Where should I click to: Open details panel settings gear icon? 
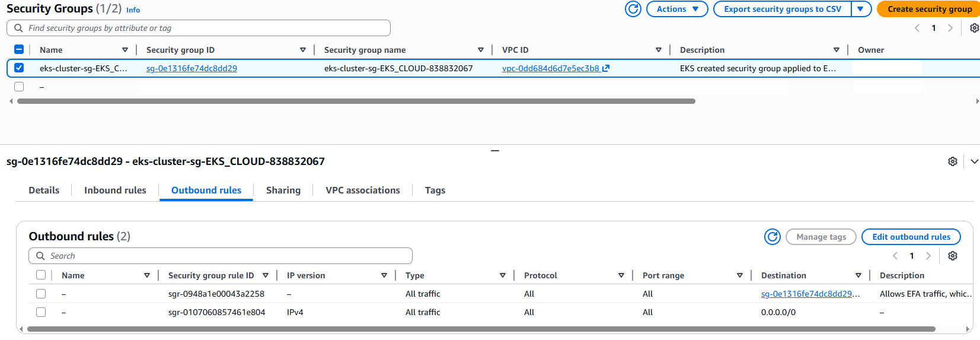953,161
